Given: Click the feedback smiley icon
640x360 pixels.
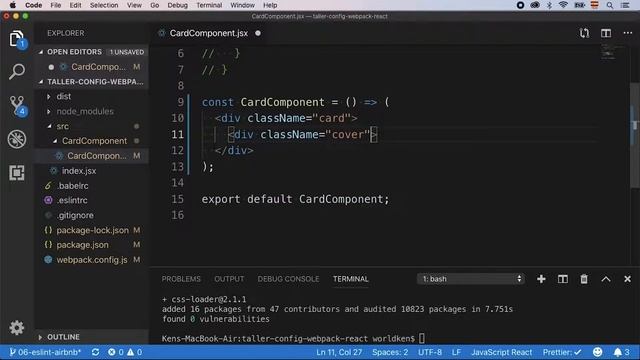Looking at the screenshot, I should point(598,352).
